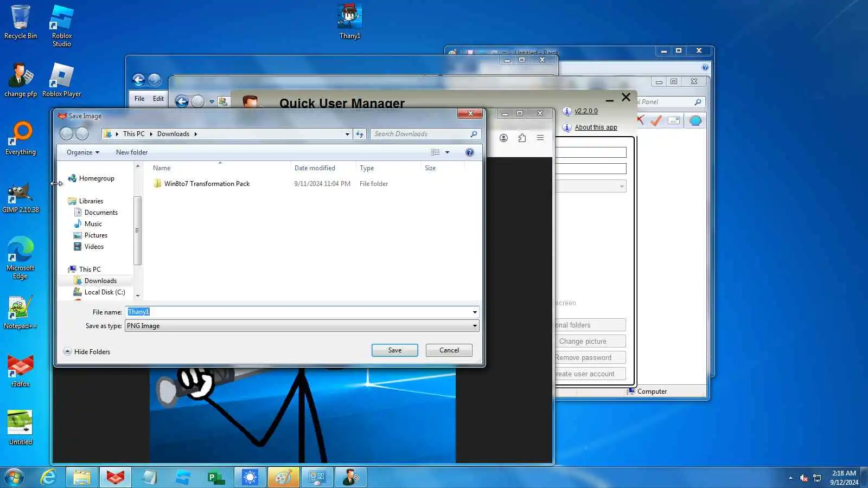Click the Search Downloads box
Screen dimensions: 868x488
(425, 134)
